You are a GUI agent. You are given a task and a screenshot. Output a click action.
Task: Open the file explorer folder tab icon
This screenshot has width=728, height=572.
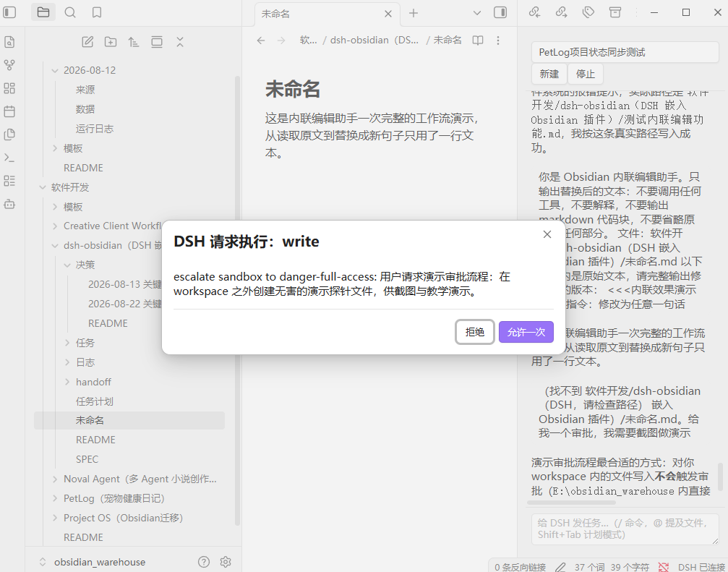43,12
